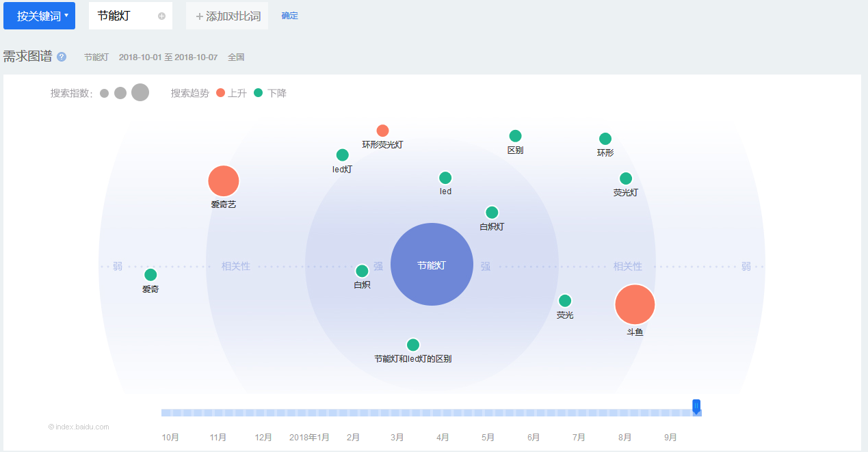Click the 确定 confirm link

tap(289, 16)
